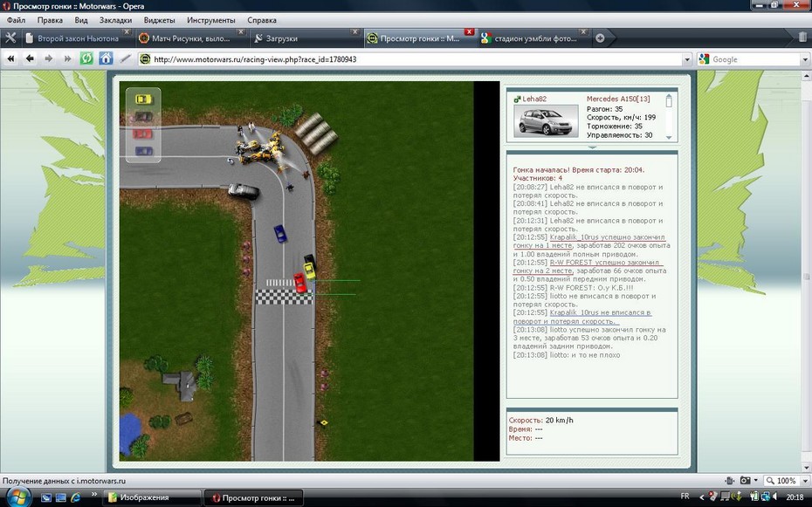Open the Инструменты menu

[210, 20]
